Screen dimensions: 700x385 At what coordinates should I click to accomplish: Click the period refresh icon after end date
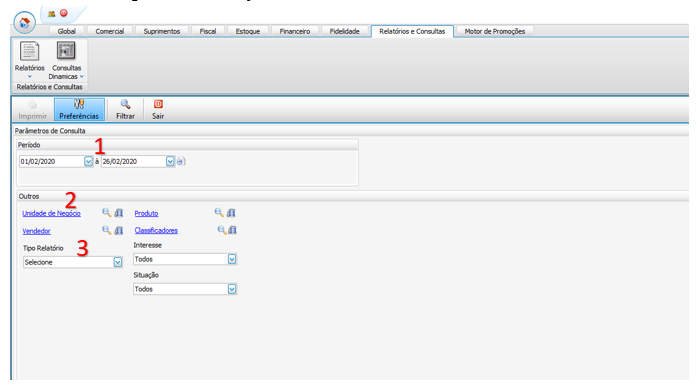pos(181,161)
